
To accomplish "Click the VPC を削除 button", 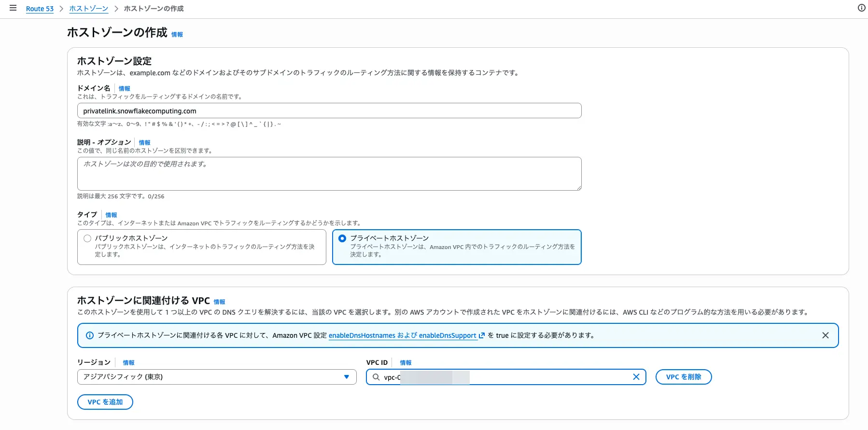I will (x=683, y=377).
